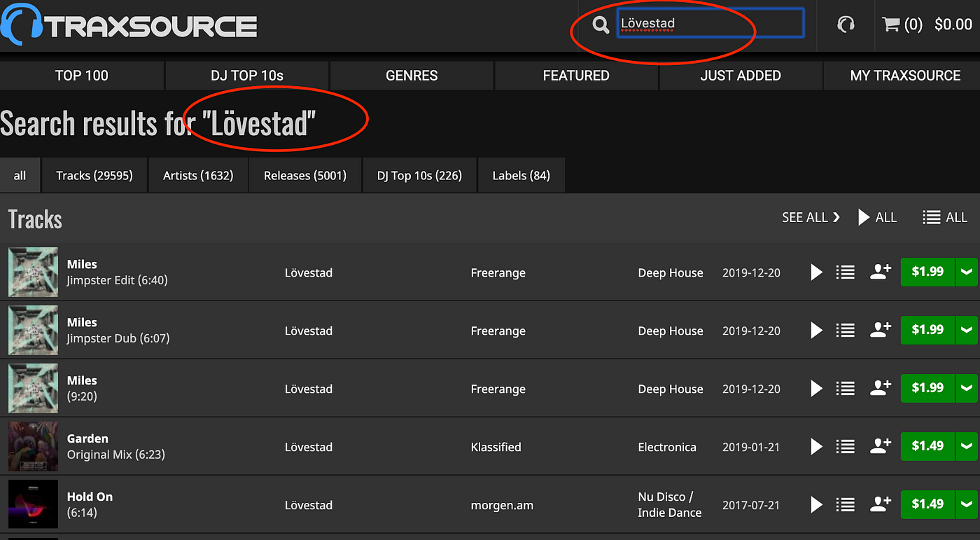The width and height of the screenshot is (980, 540).
Task: Open Miles Jimpster Edit cover artwork
Action: (33, 272)
